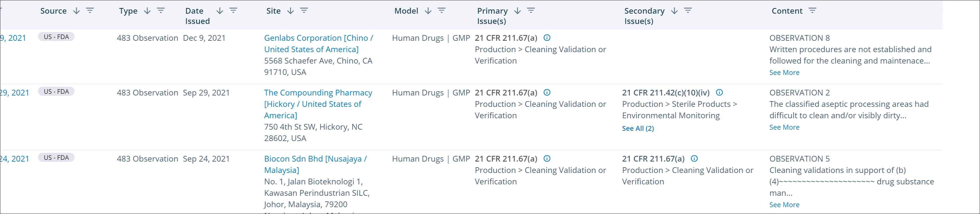Open the Content column filter
The height and width of the screenshot is (214, 980).
(x=812, y=11)
